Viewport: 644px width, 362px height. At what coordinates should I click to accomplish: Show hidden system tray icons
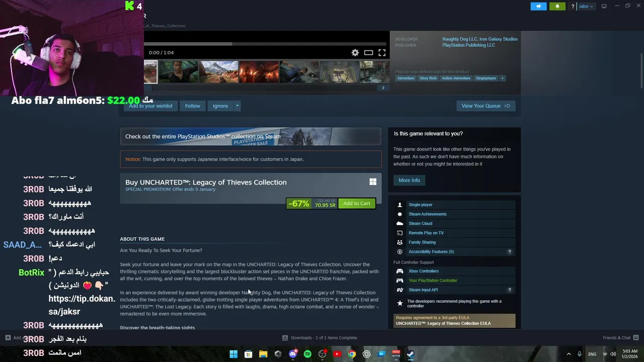tap(569, 354)
